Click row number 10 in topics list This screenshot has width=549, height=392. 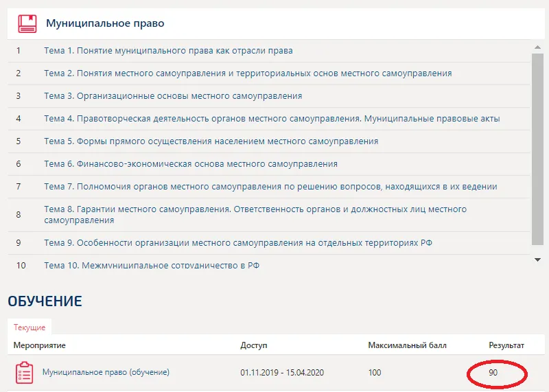point(21,265)
